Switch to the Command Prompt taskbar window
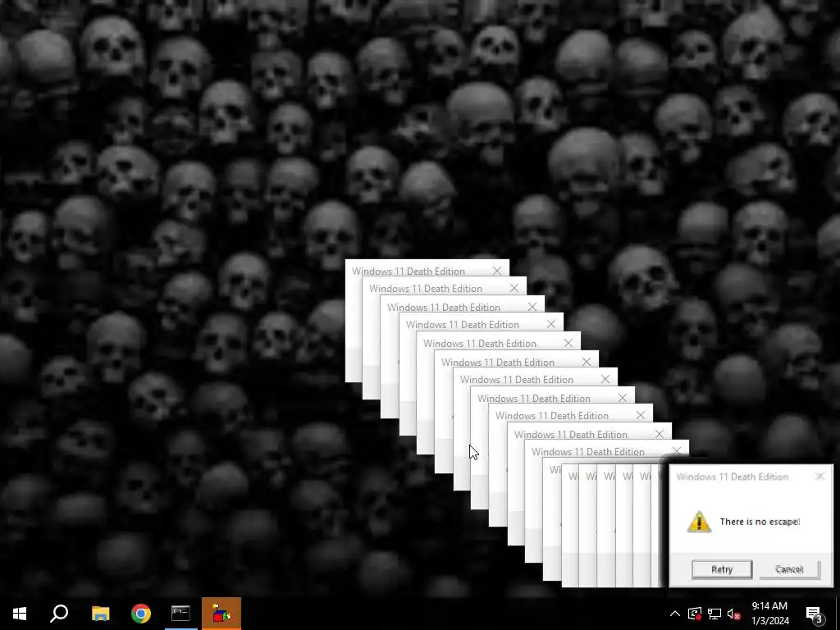Viewport: 840px width, 630px height. click(180, 614)
